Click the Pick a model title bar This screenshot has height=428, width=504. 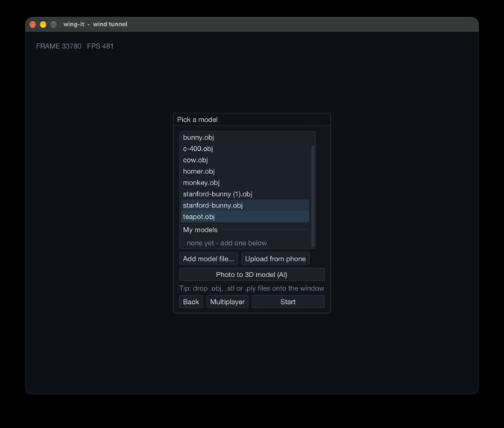pos(252,120)
